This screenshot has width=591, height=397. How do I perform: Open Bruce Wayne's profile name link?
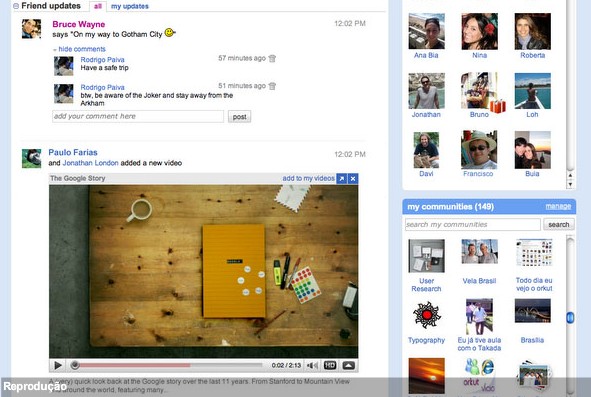(x=78, y=24)
